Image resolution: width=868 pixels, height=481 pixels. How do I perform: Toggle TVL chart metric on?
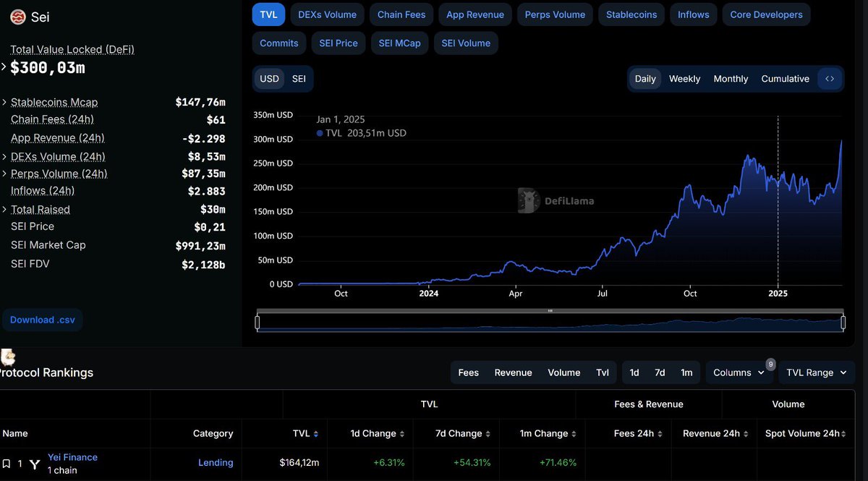tap(268, 14)
